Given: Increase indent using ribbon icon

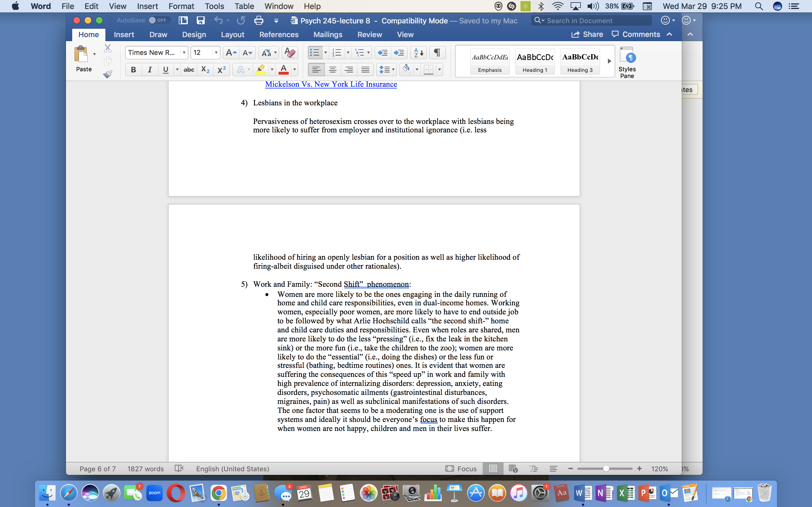Looking at the screenshot, I should click(x=399, y=53).
